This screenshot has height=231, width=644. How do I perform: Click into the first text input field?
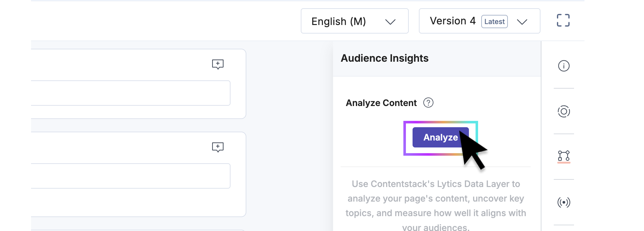pos(130,93)
